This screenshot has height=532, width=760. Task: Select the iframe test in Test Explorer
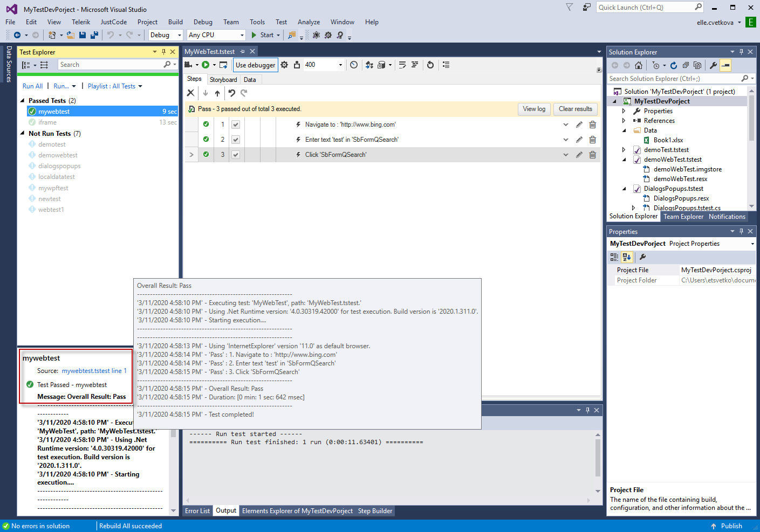coord(102,122)
